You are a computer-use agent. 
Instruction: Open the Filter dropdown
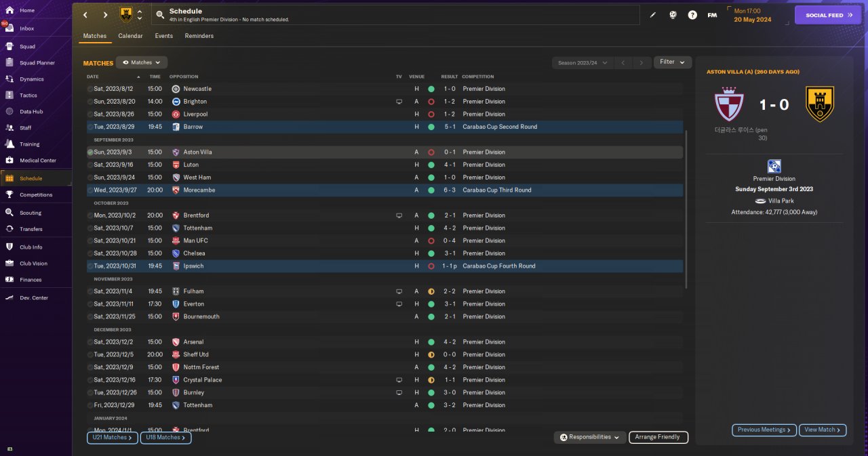point(673,62)
